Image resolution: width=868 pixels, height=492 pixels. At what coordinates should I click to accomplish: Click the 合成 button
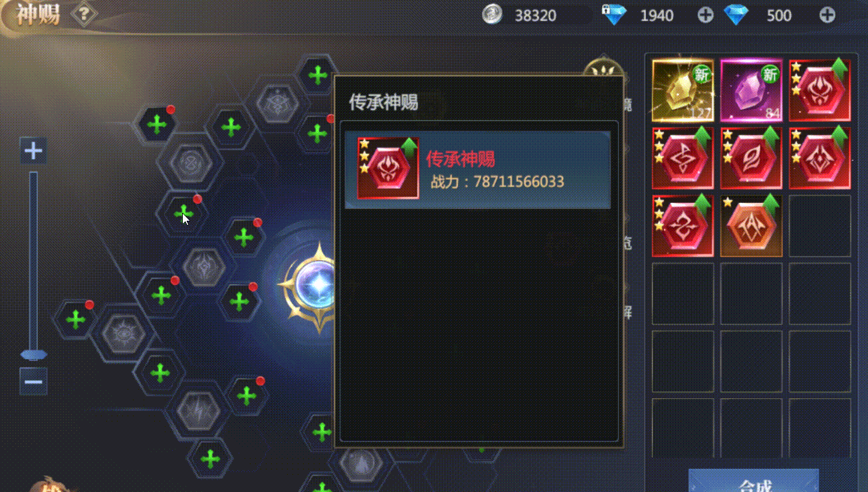(754, 482)
